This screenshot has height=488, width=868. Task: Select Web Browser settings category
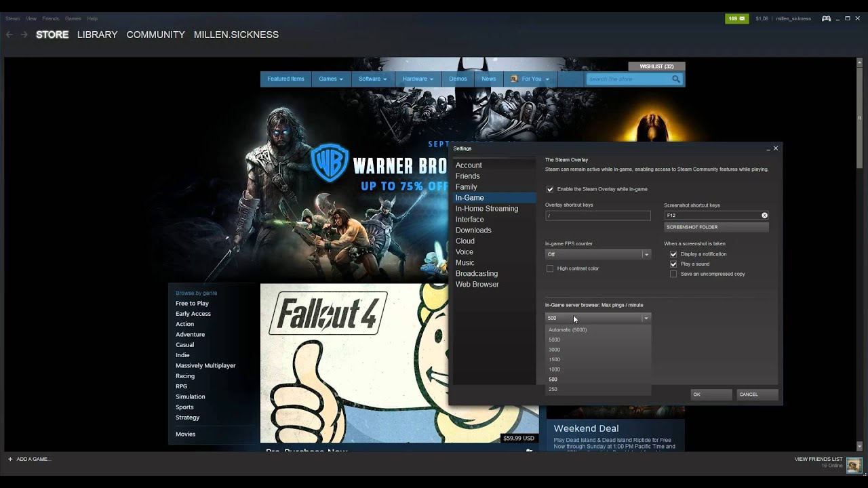tap(494, 285)
